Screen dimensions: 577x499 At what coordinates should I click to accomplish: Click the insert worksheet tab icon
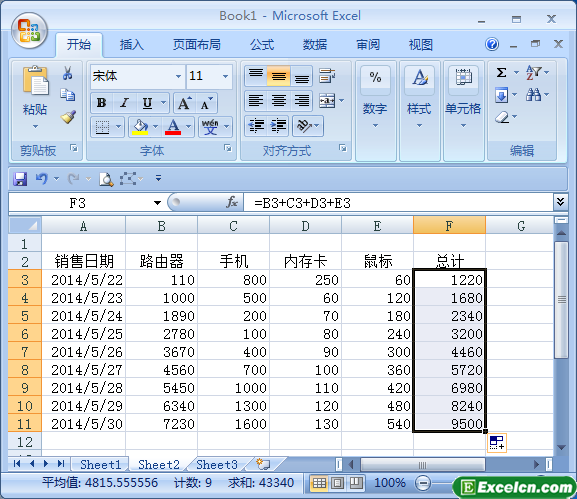(263, 464)
